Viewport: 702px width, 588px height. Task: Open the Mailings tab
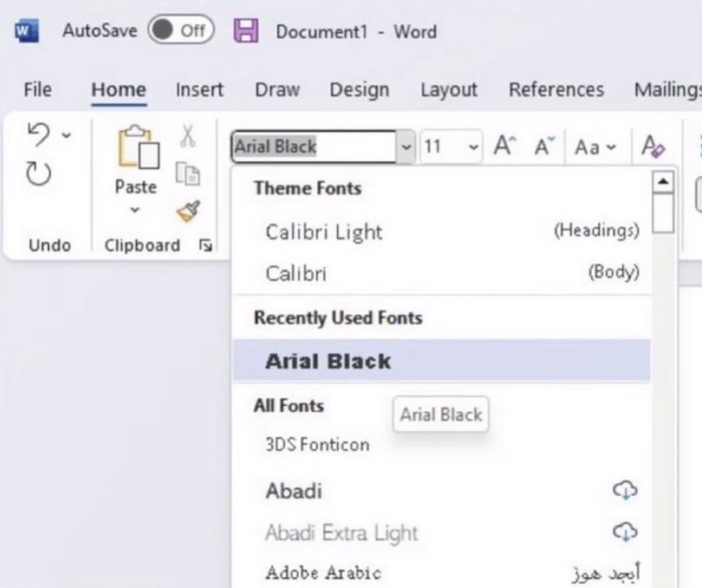pos(668,90)
